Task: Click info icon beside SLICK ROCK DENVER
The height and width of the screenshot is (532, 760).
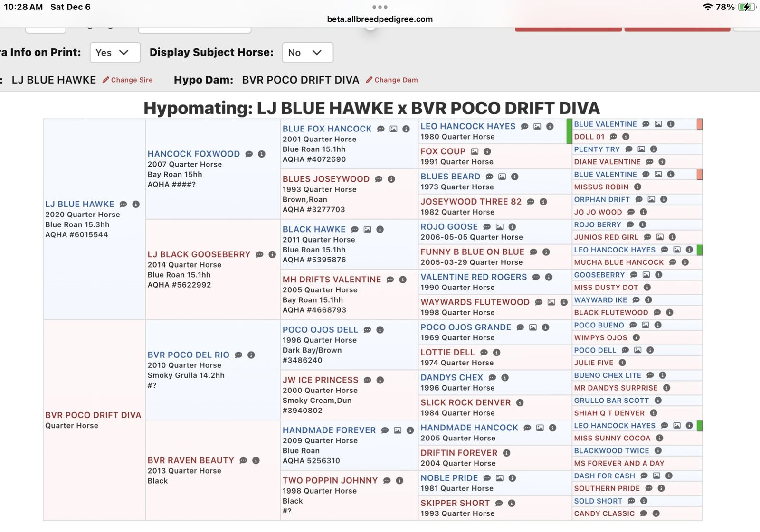Action: coord(520,402)
